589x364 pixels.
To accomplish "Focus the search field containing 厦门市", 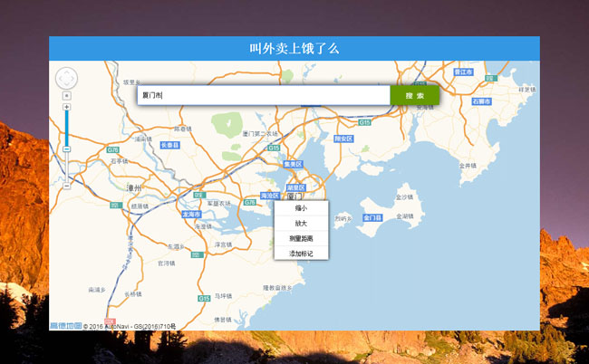I will pos(263,95).
